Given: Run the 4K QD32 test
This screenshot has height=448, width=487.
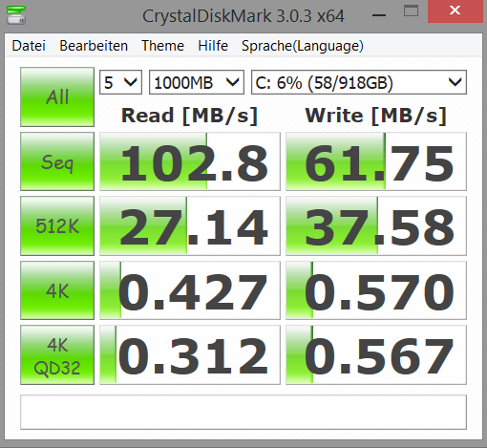Looking at the screenshot, I should 57,354.
